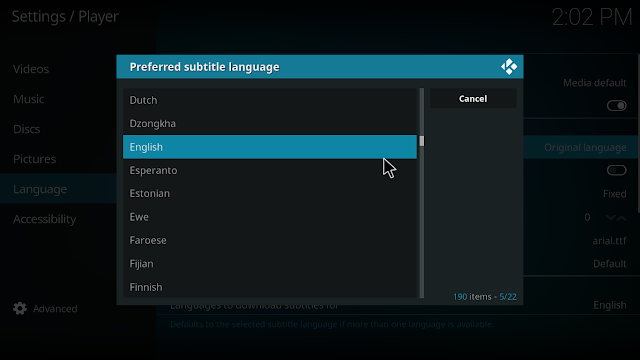Click the decrease value down arrow
This screenshot has height=360, width=640.
tap(610, 218)
